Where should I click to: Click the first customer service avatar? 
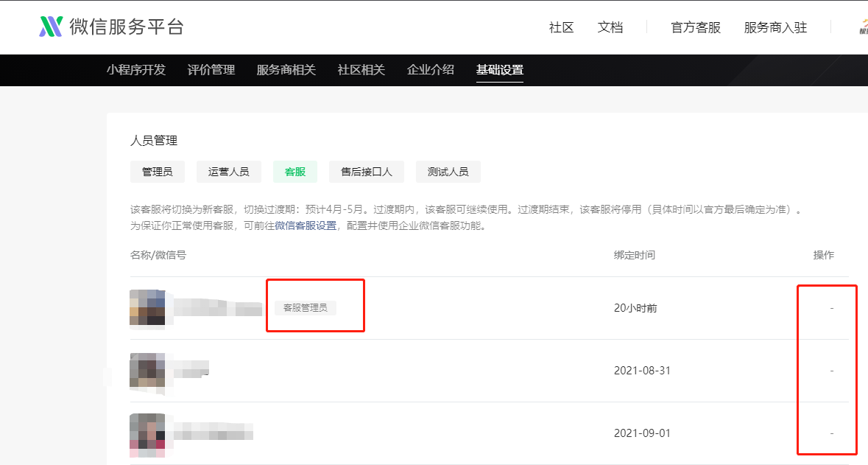pyautogui.click(x=147, y=307)
